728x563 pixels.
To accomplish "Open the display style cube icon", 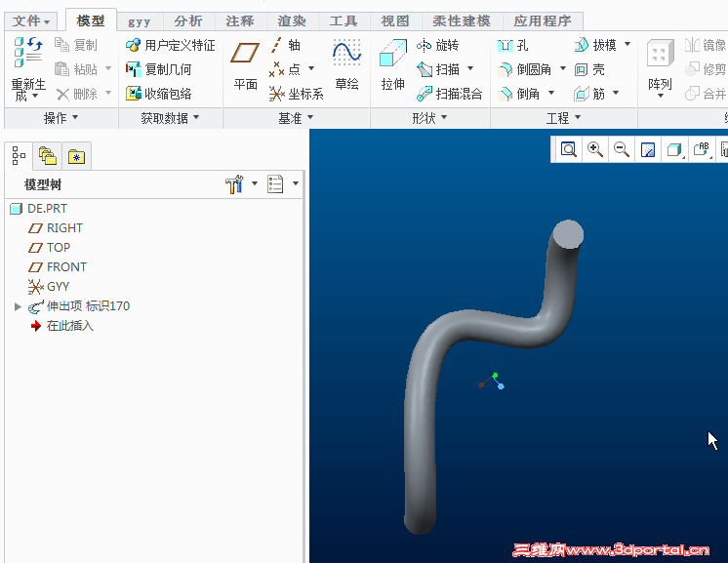I will [x=674, y=149].
